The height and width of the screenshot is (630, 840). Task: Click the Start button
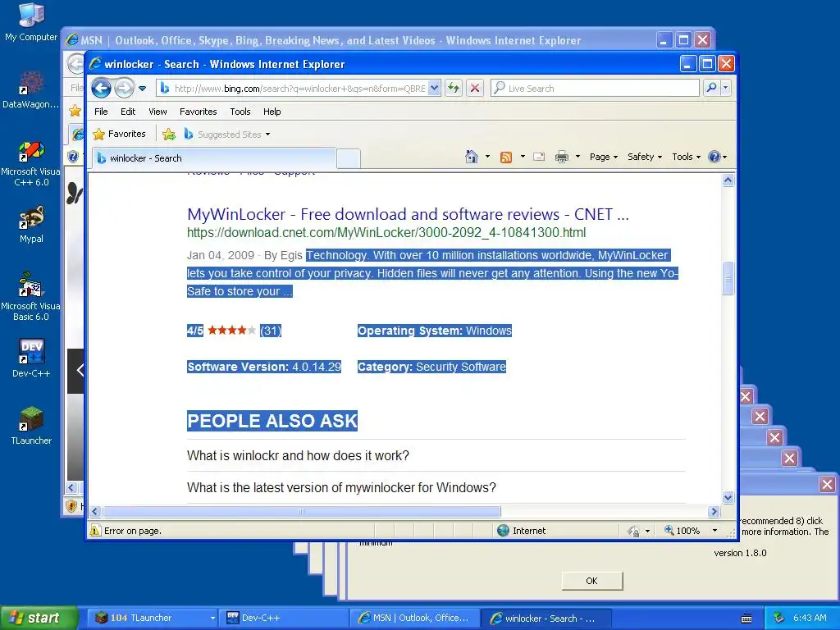(39, 619)
